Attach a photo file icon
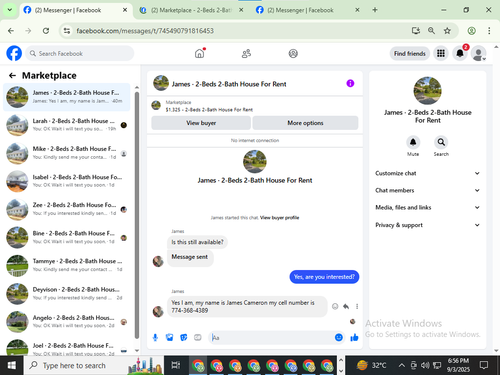The width and height of the screenshot is (500, 375). point(169,338)
